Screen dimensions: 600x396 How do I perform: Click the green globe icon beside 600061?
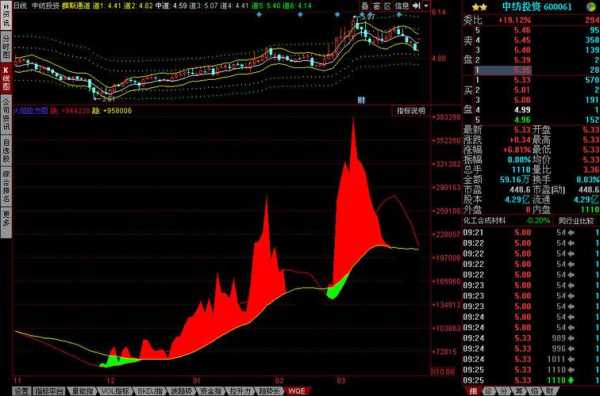pyautogui.click(x=591, y=7)
